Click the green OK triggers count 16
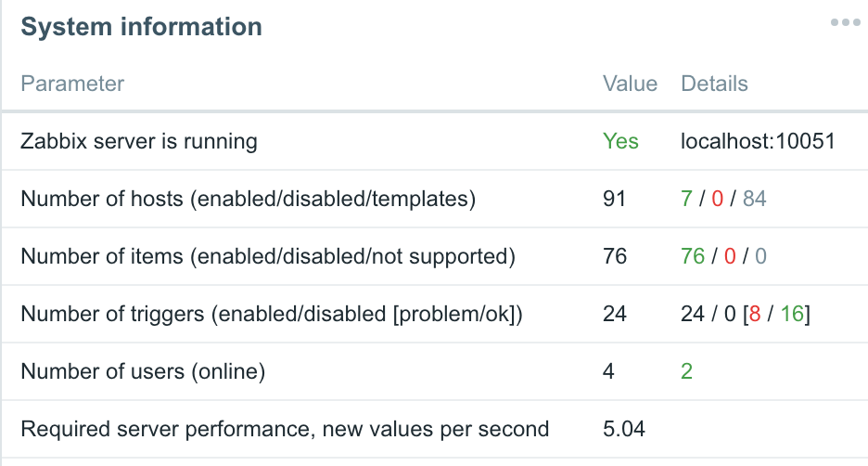The height and width of the screenshot is (466, 868). tap(792, 314)
